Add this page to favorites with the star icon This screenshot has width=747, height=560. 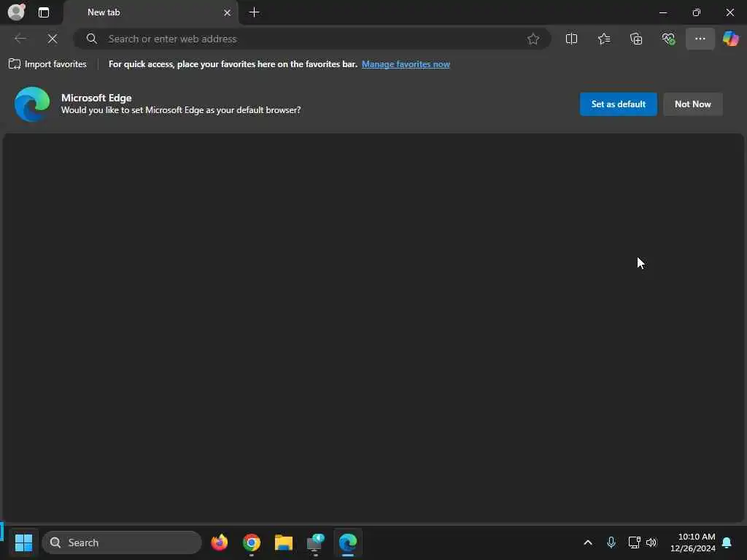click(533, 39)
